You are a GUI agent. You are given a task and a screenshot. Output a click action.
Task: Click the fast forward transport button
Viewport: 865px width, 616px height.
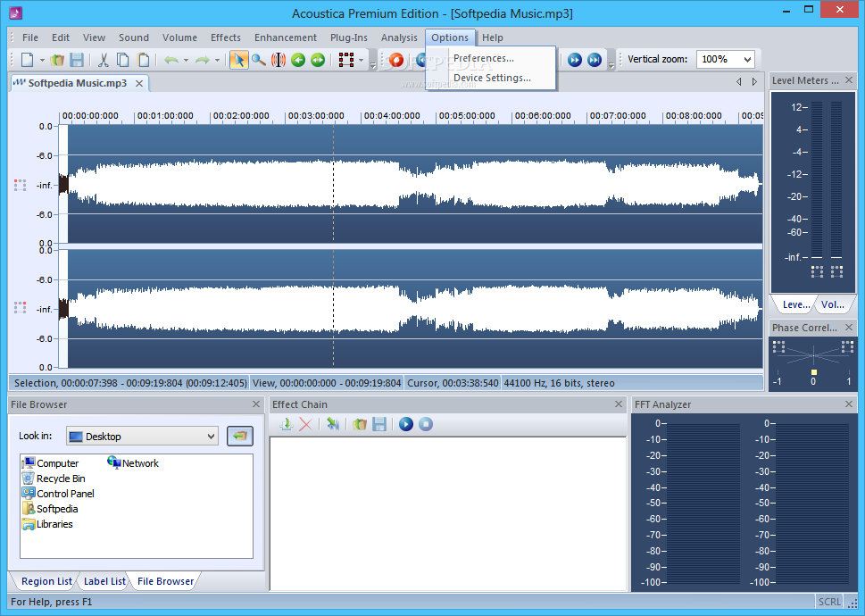tap(575, 60)
